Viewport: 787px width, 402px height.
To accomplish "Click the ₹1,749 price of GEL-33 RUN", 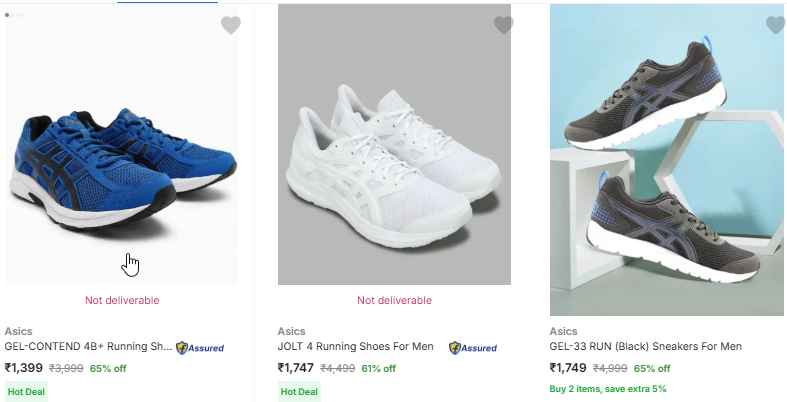I will point(568,368).
